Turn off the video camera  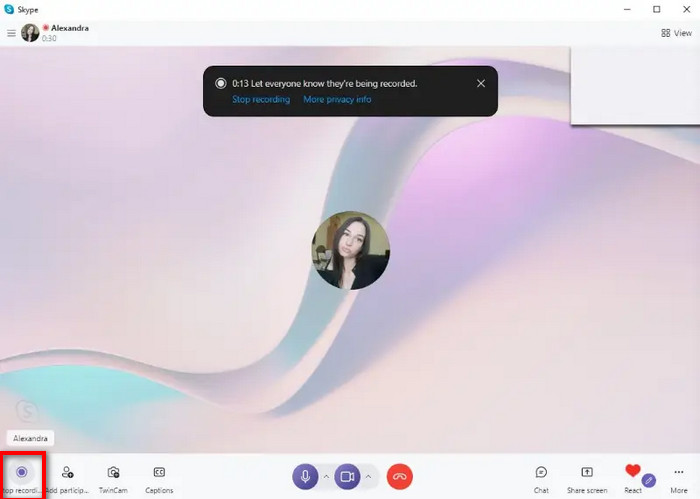click(347, 477)
